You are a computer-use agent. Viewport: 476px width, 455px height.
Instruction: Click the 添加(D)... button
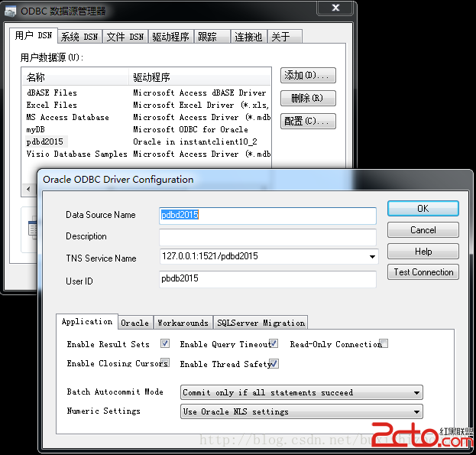coord(308,76)
